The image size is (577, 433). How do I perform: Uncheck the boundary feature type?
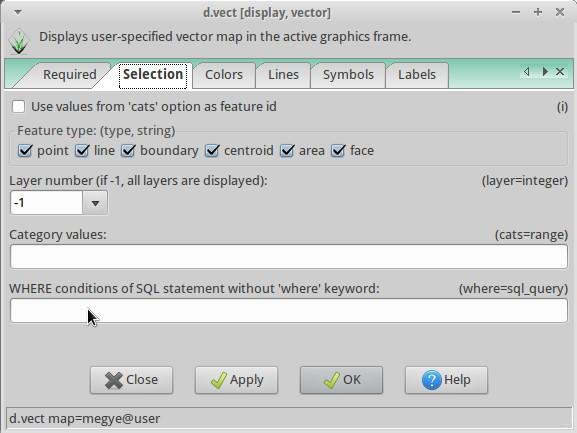pyautogui.click(x=128, y=150)
